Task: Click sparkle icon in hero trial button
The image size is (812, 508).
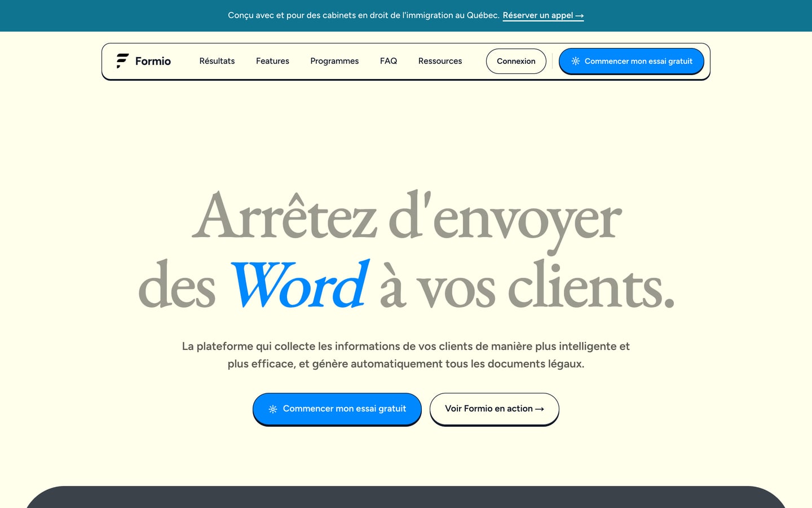Action: point(273,409)
